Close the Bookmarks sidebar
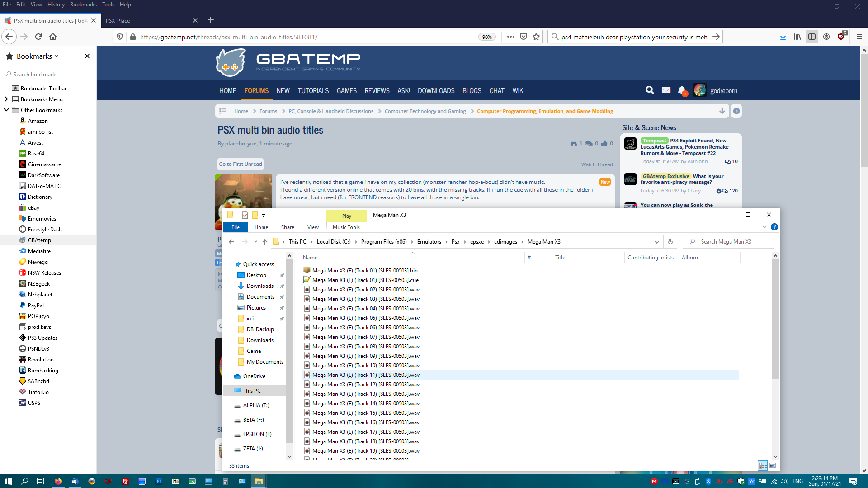Viewport: 868px width, 488px height. point(87,56)
